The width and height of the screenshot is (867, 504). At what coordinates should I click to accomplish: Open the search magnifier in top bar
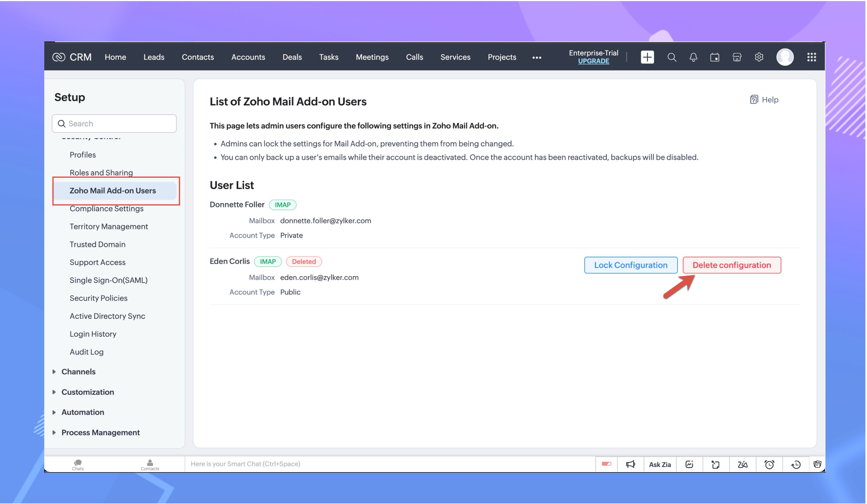(x=672, y=57)
